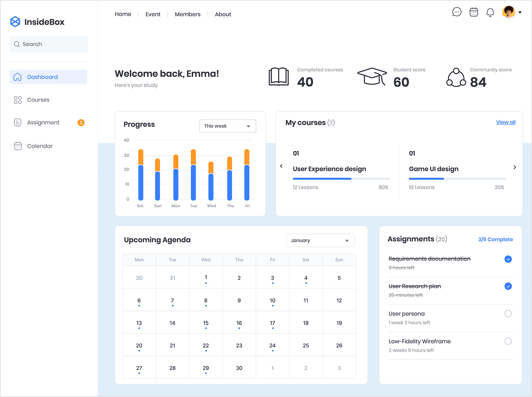532x397 pixels.
Task: Click the Courses grid icon
Action: 18,100
